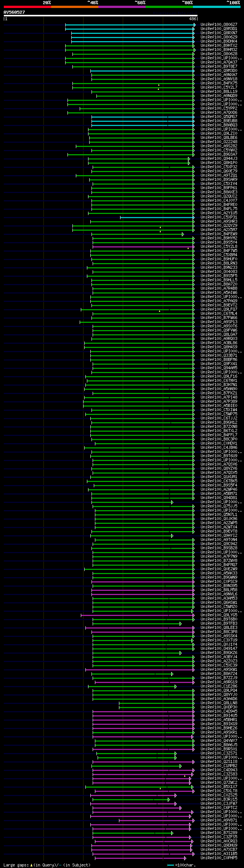Image resolution: width=244 pixels, height=868 pixels.
Task: Select the UniRef100_Q9LFQ7 label
Action: pos(219,310)
